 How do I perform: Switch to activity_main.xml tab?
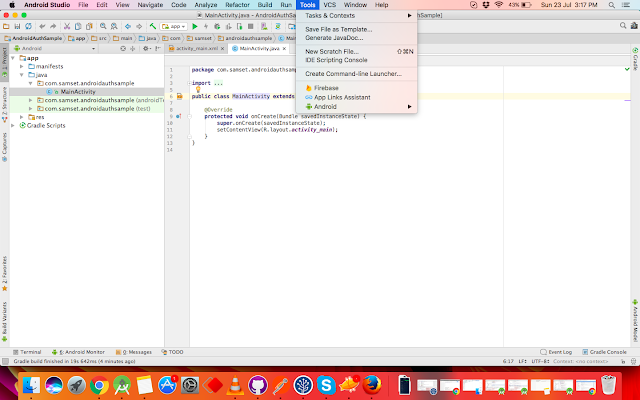click(197, 48)
